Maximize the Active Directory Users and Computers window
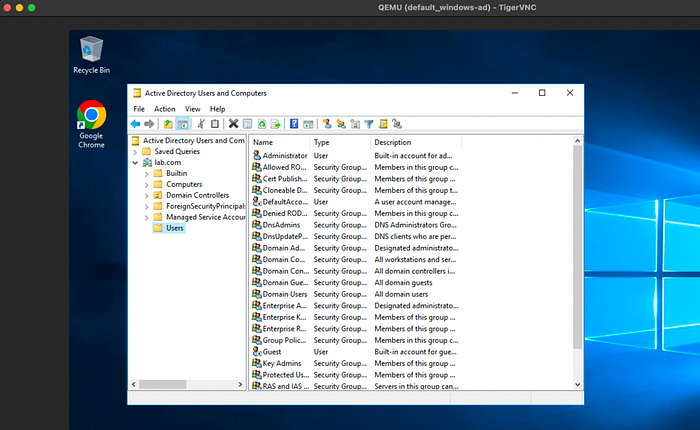 542,93
